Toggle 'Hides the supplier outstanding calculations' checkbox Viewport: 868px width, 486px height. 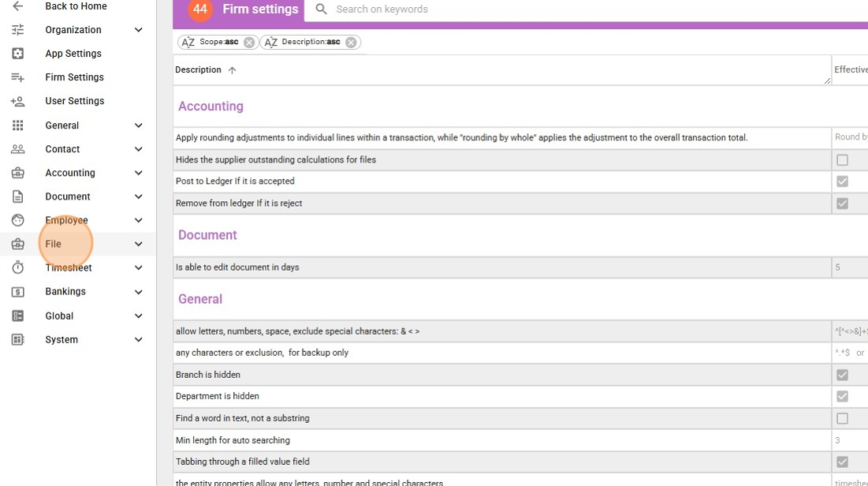pos(842,160)
